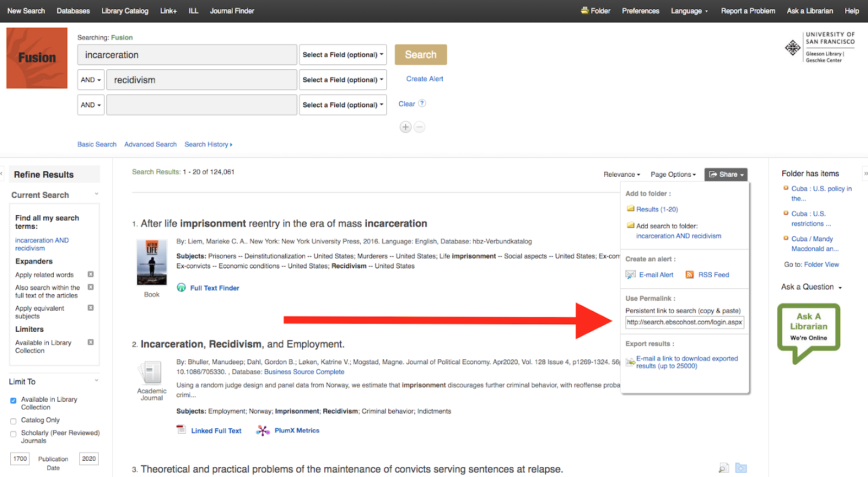Open the Relevance sort dropdown
Viewport: 868px width, 477px height.
click(622, 175)
